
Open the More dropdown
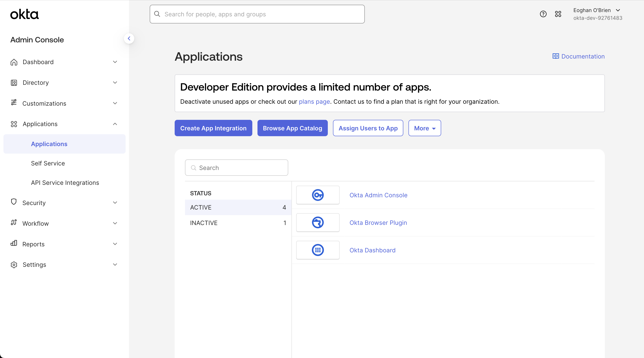pos(424,128)
